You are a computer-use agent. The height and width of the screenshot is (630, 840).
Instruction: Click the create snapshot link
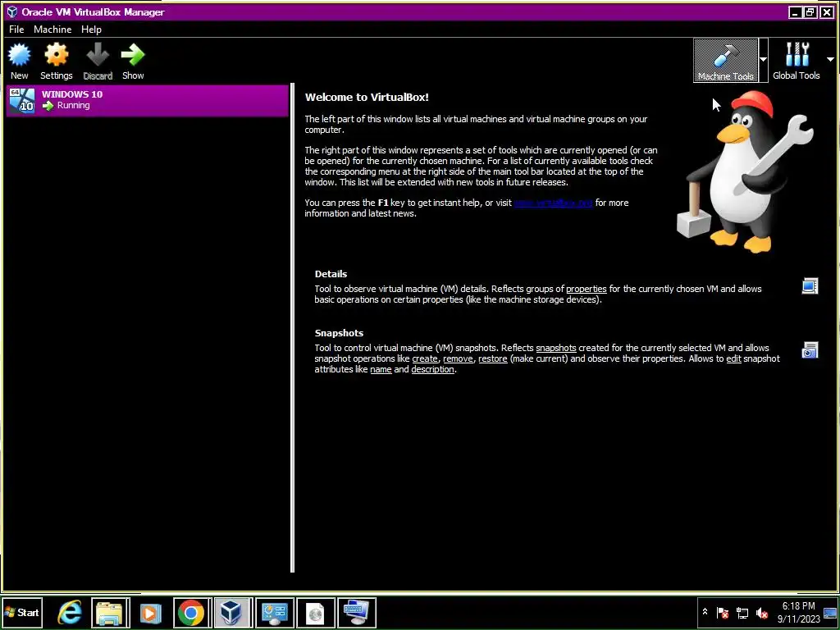click(425, 358)
